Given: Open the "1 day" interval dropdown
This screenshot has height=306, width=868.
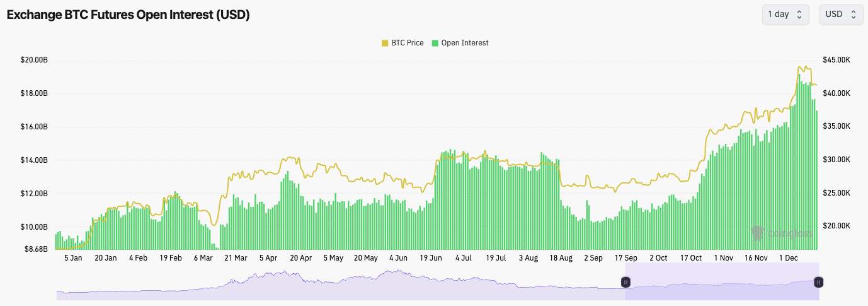Looking at the screenshot, I should point(785,15).
